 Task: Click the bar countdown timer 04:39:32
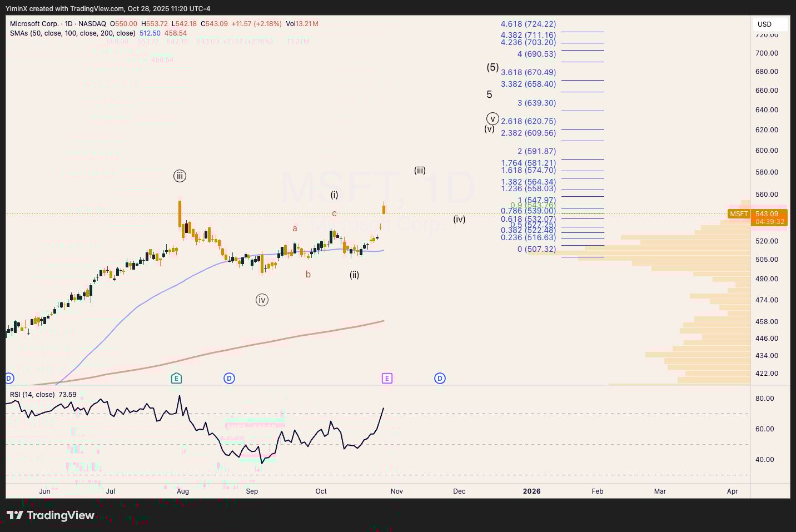click(x=770, y=222)
